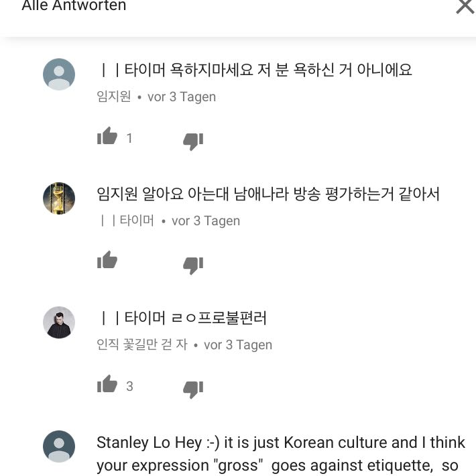The width and height of the screenshot is (476, 476).
Task: Open avatar beside the Stanley Lo reply
Action: [x=59, y=447]
